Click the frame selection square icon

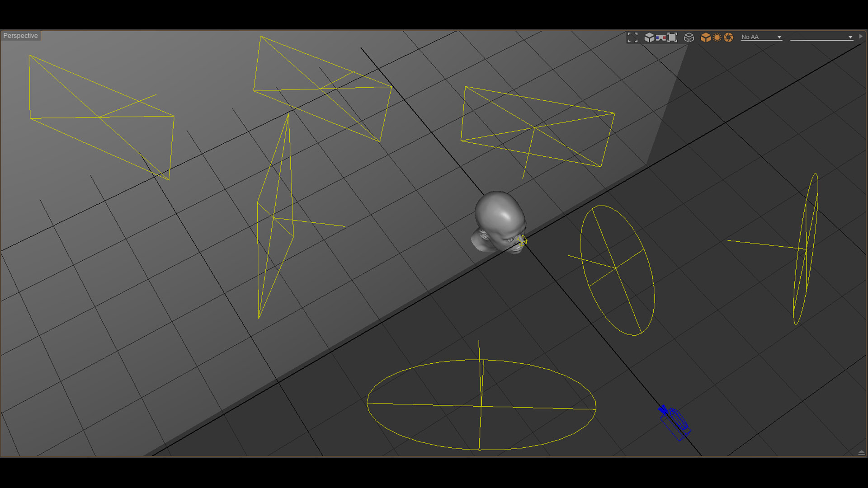[x=672, y=38]
